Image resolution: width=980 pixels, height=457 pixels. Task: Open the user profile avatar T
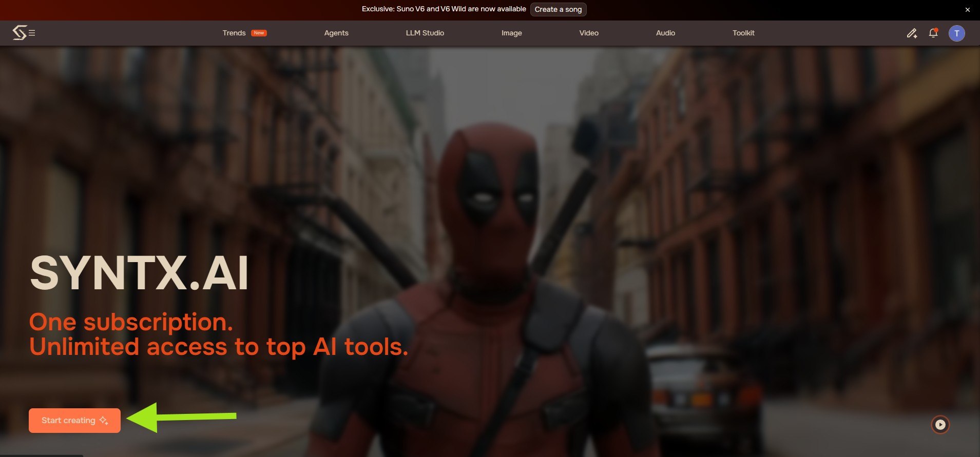click(956, 33)
